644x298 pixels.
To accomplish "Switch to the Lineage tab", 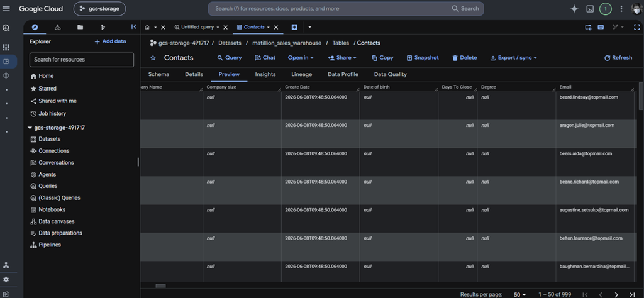I will click(301, 74).
